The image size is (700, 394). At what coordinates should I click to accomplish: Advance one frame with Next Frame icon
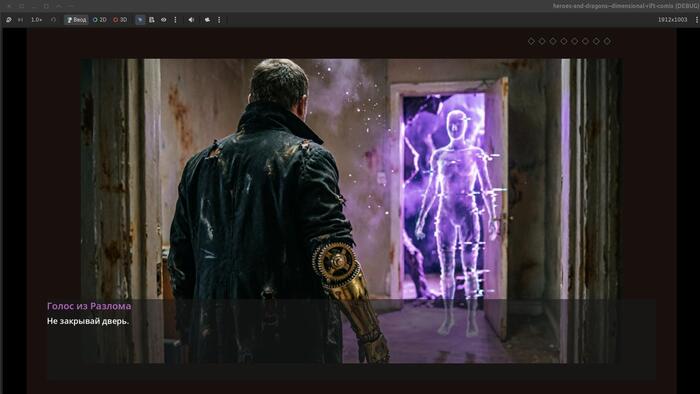pyautogui.click(x=21, y=20)
